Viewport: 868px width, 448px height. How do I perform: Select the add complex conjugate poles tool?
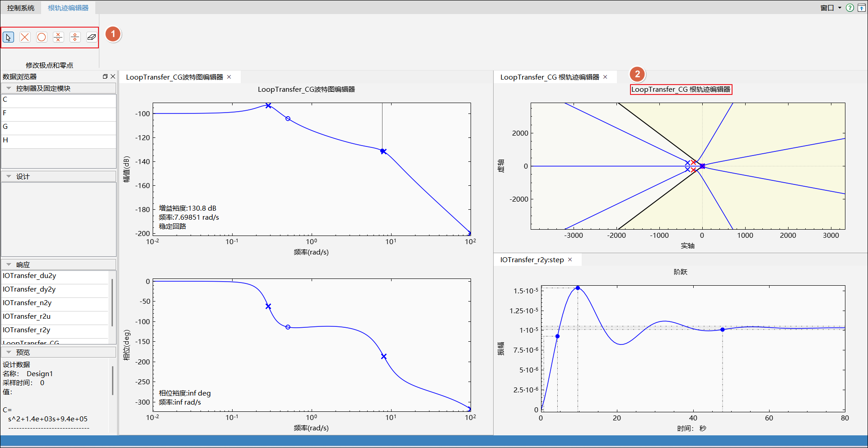[x=58, y=37]
